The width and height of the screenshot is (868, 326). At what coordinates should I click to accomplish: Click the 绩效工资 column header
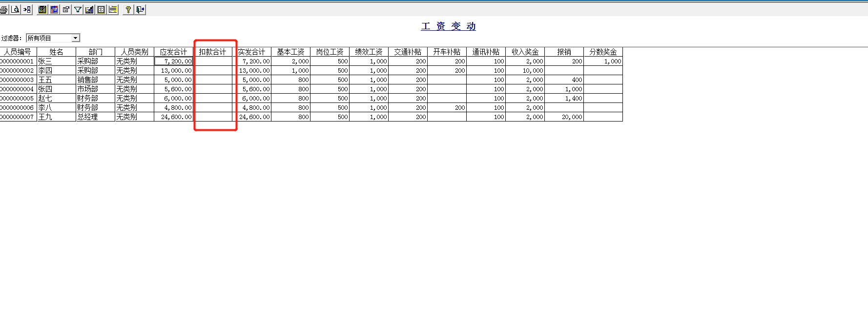click(369, 52)
